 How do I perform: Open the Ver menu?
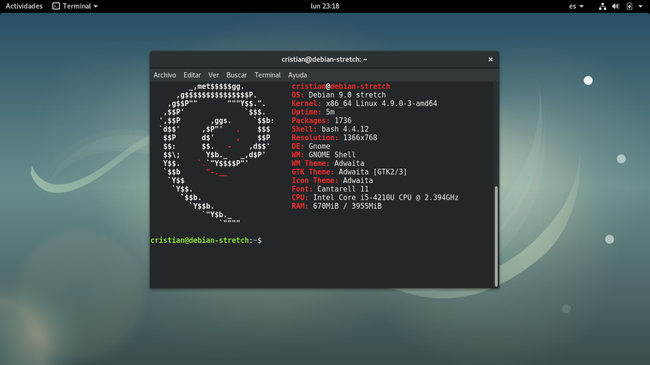click(213, 75)
